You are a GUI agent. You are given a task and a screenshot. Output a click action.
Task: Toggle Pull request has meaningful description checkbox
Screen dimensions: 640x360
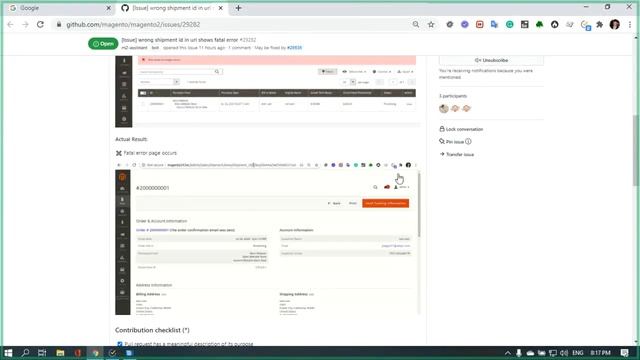(120, 344)
